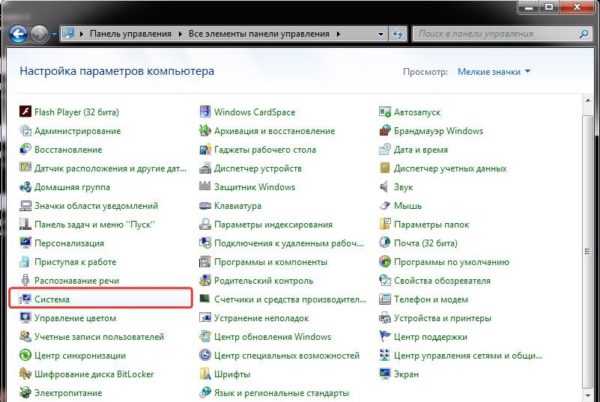Click Все элементы панели управления breadcrumb

click(x=259, y=34)
